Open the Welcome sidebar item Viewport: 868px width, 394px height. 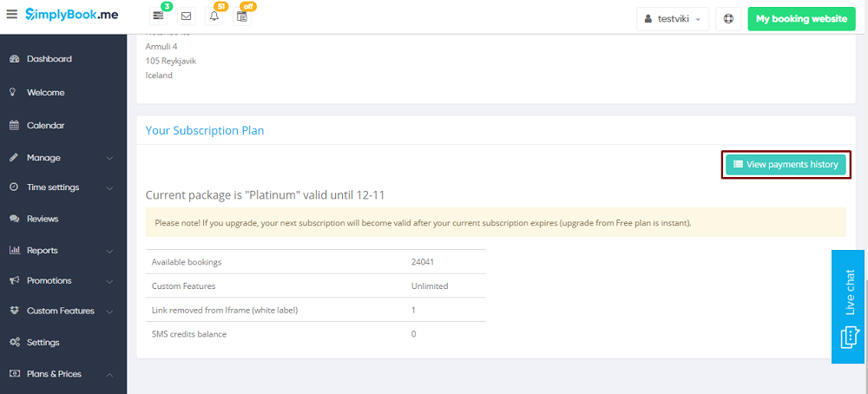coord(45,92)
